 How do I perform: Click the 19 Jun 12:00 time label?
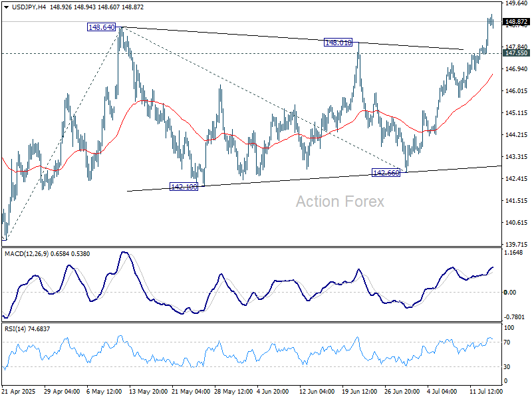tap(359, 391)
